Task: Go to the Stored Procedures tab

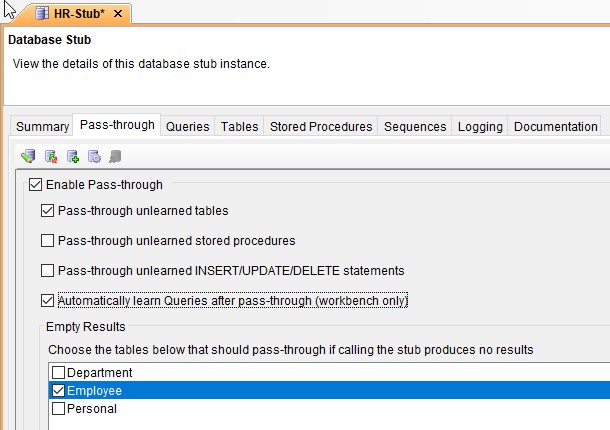Action: [321, 127]
